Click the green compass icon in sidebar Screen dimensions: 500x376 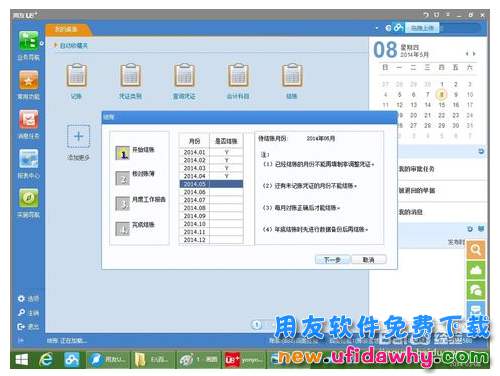28,198
